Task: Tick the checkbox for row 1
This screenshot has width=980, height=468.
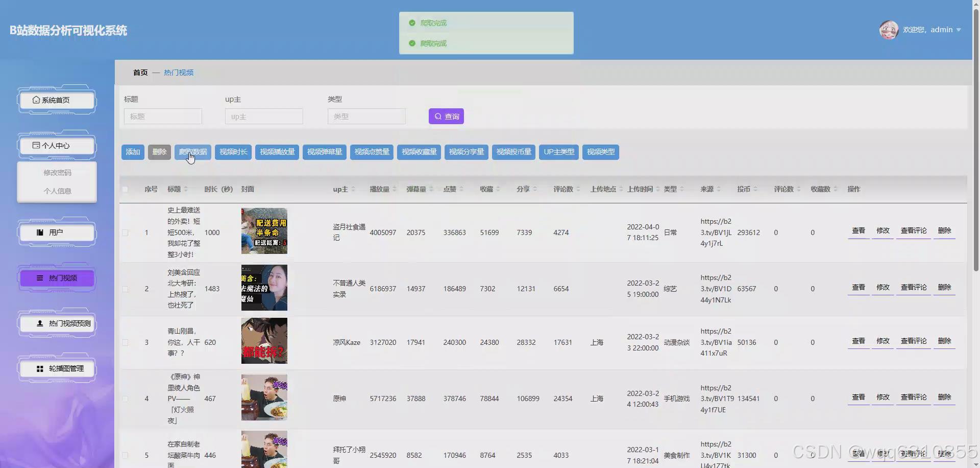Action: pos(125,232)
